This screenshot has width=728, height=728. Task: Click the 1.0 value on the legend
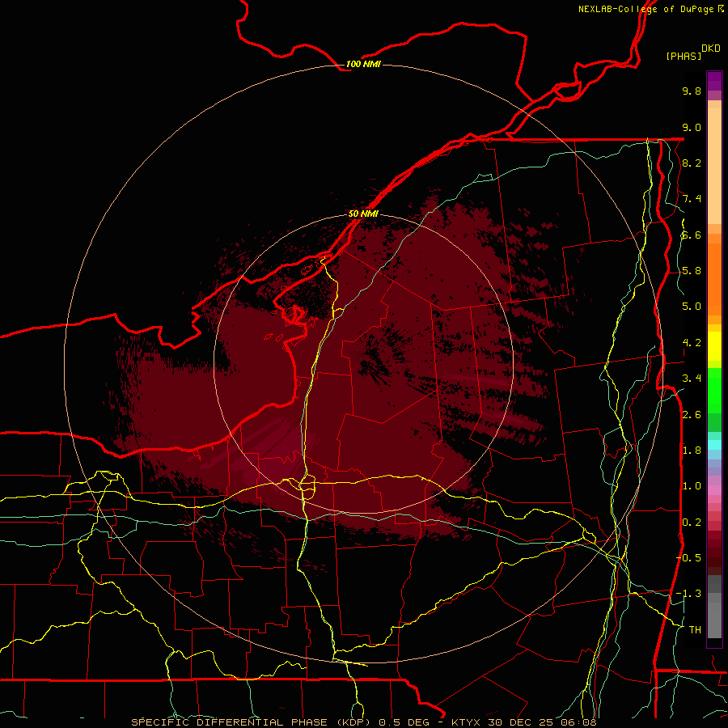(692, 486)
